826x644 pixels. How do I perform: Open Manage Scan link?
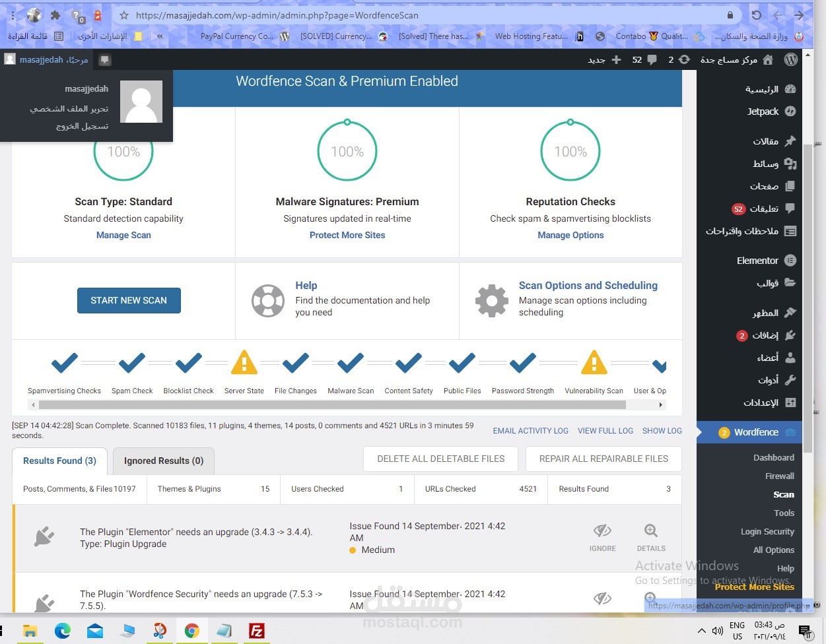point(123,235)
